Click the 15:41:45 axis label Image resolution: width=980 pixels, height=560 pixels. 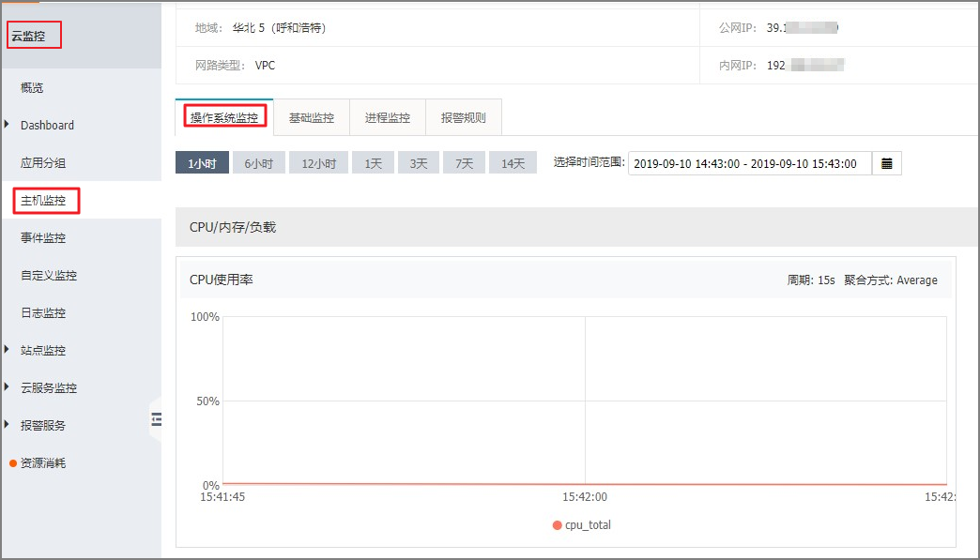pos(222,497)
